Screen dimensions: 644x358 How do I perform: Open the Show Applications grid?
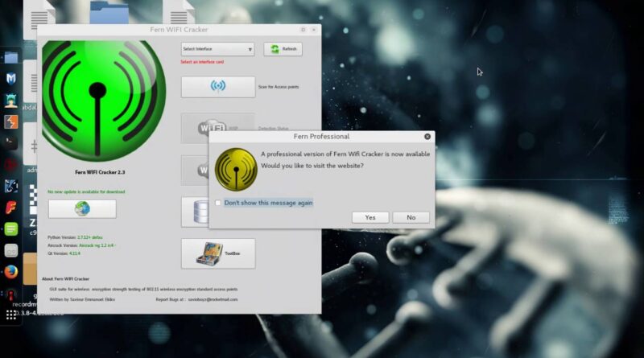coord(11,315)
